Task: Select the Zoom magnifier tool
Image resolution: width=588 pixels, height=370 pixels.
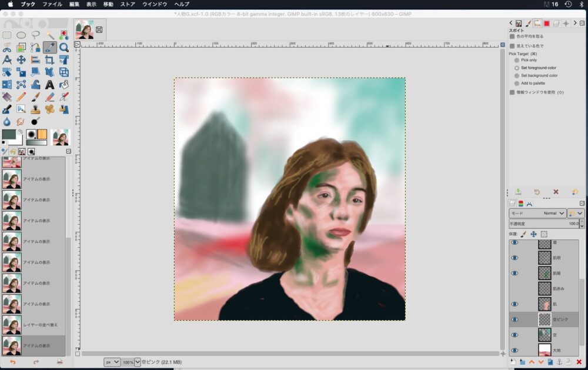Action: pyautogui.click(x=64, y=48)
